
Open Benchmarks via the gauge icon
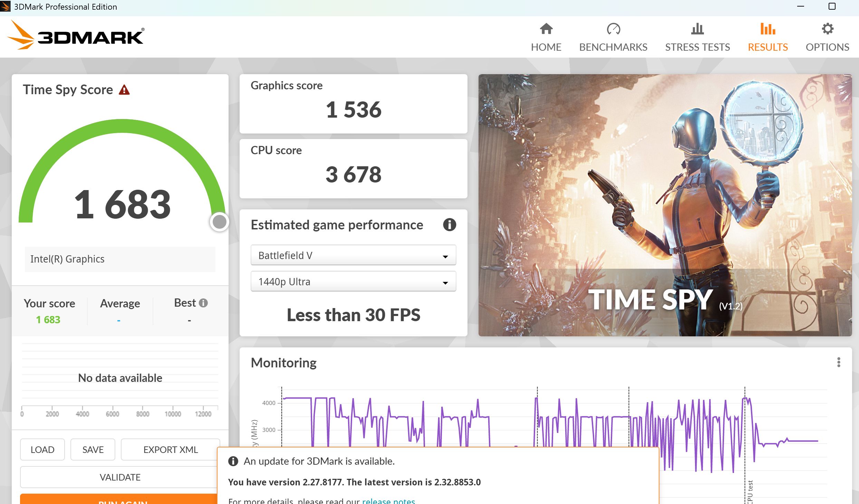click(x=613, y=29)
